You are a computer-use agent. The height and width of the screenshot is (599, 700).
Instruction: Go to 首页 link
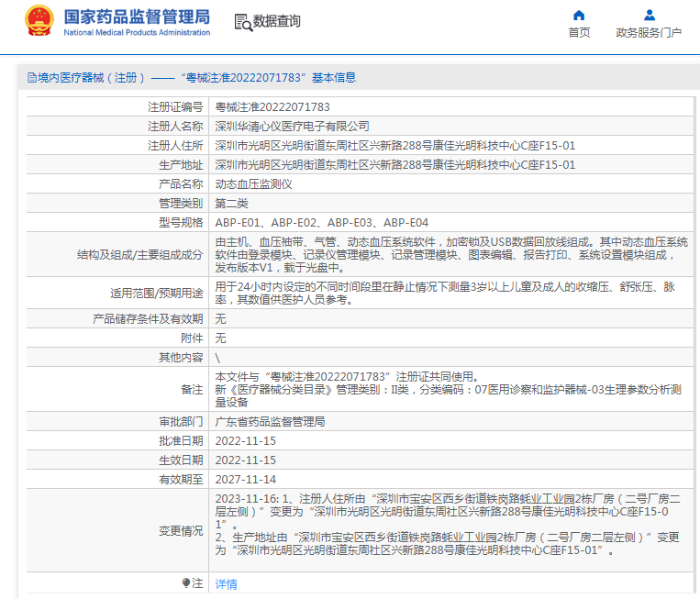579,33
